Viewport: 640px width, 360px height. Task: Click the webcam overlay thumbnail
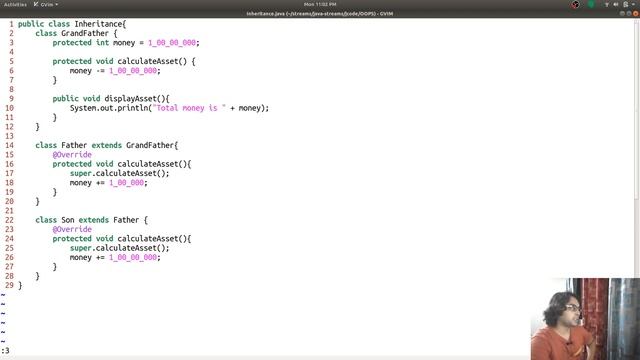click(585, 319)
